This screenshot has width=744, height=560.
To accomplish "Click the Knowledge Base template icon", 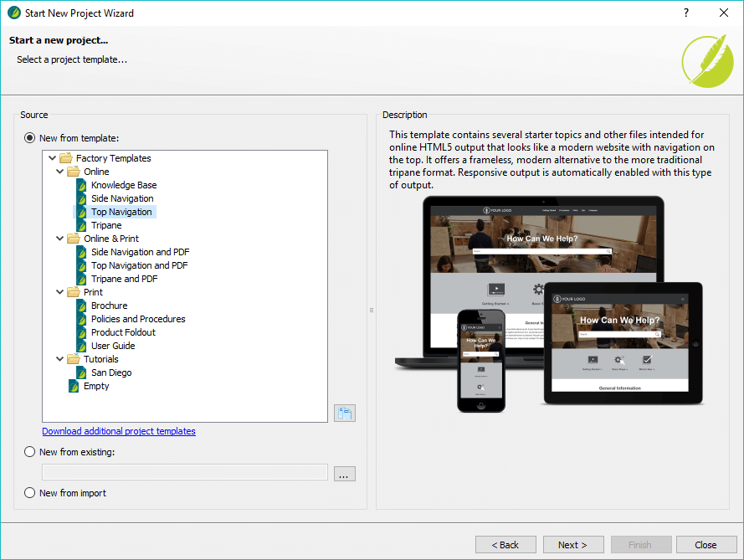I will pyautogui.click(x=81, y=185).
